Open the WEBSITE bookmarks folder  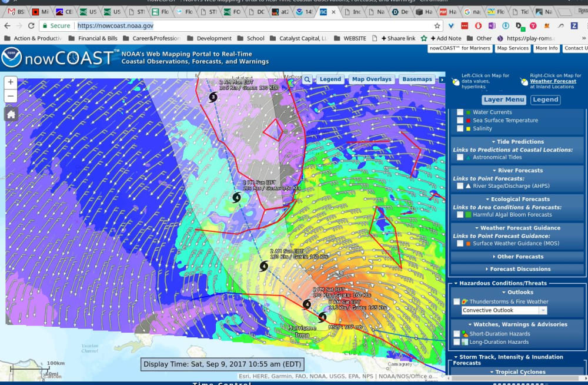point(350,38)
